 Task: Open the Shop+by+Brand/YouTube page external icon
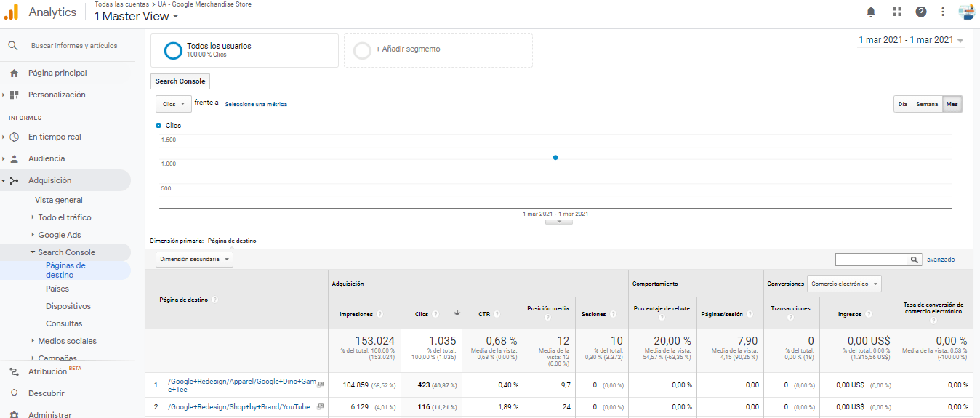click(x=320, y=406)
